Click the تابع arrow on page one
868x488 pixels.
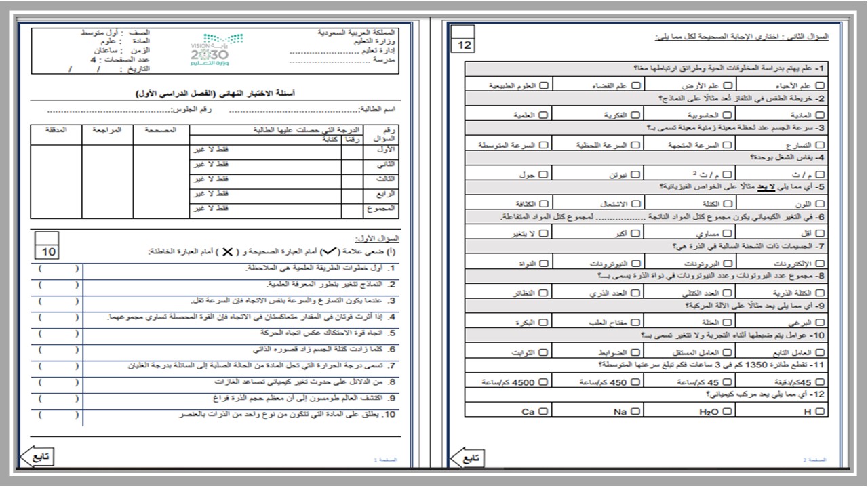click(38, 457)
